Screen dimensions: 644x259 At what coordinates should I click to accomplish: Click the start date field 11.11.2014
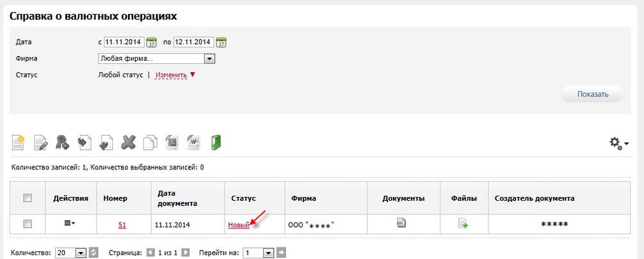(x=124, y=43)
